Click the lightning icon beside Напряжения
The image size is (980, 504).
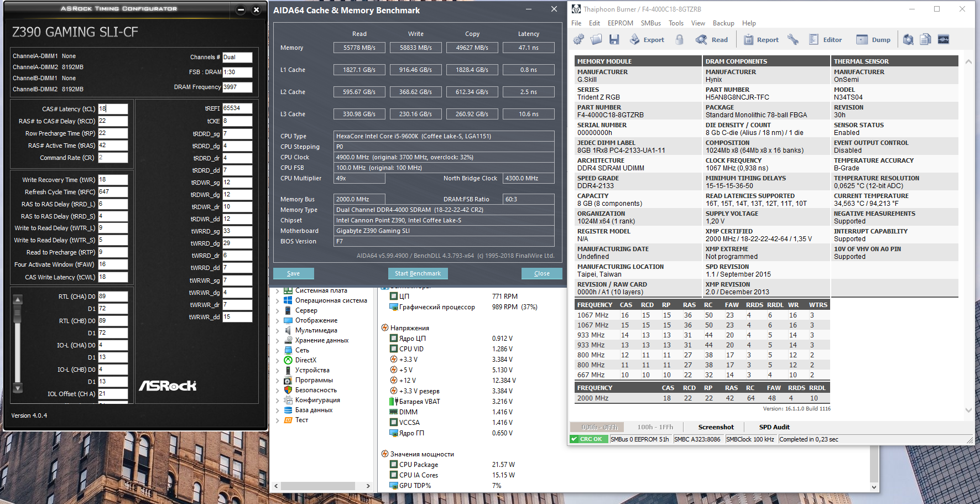point(385,328)
